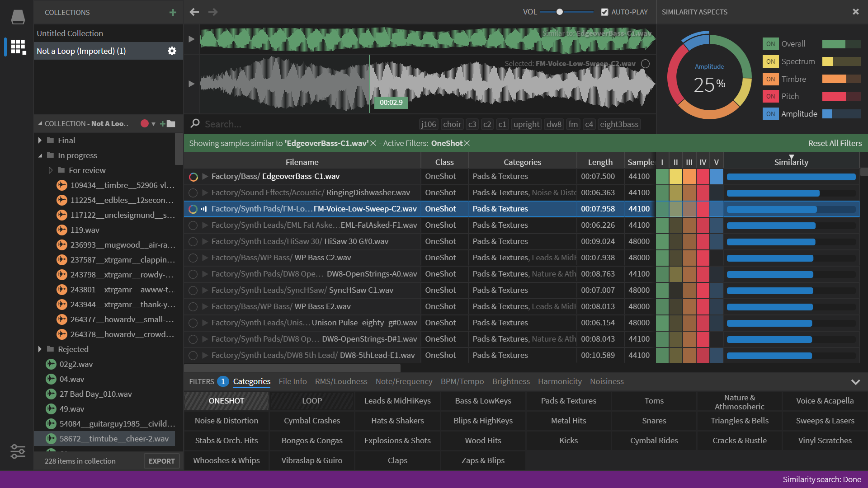
Task: Open the drive library icon in sidebar
Action: point(18,17)
